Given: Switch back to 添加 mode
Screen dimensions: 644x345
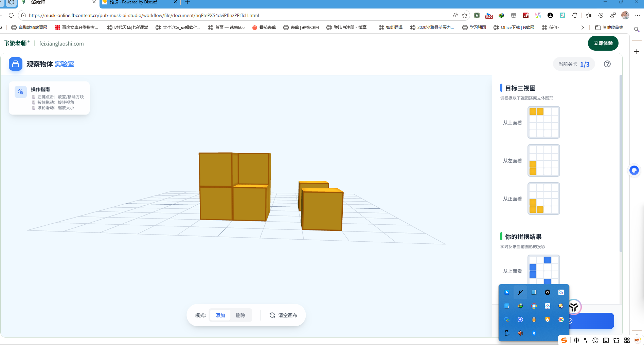Looking at the screenshot, I should [220, 315].
